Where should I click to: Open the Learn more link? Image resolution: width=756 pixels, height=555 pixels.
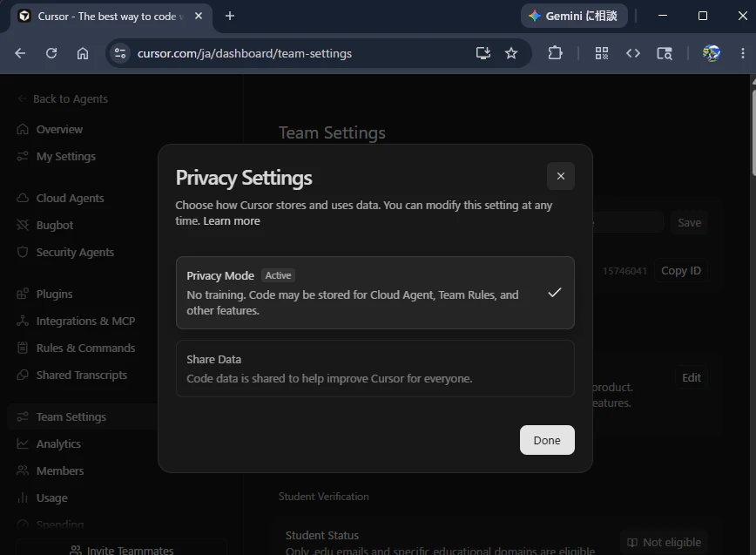tap(232, 220)
